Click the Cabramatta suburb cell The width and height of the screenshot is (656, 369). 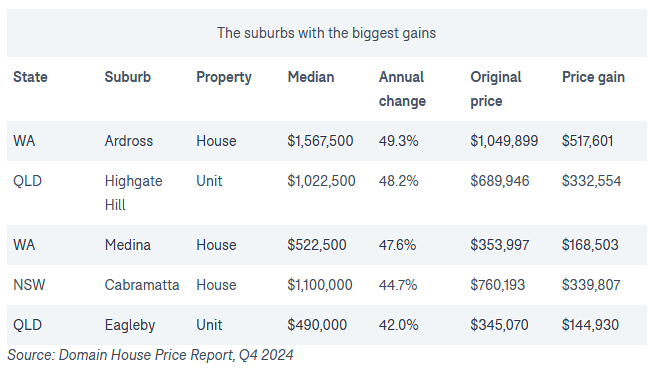click(x=142, y=285)
